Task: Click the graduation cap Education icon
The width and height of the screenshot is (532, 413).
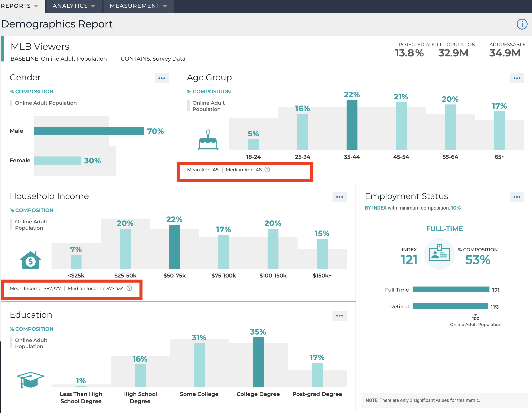Action: pyautogui.click(x=30, y=380)
